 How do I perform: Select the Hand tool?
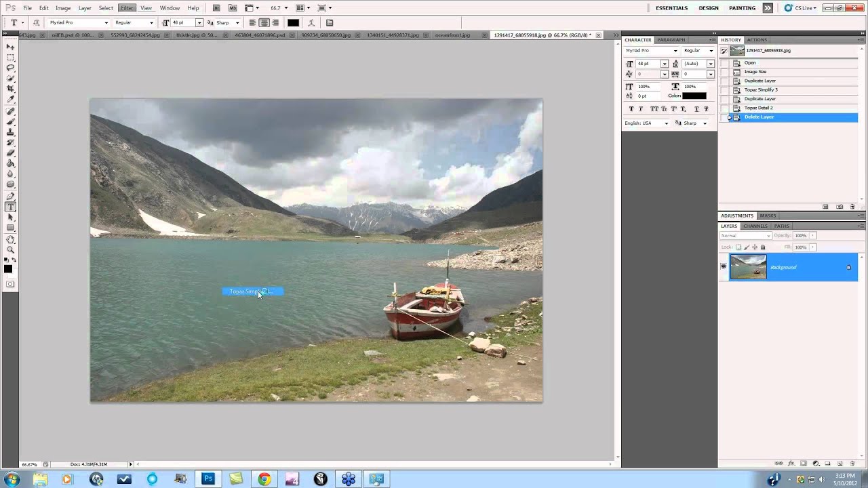pos(10,239)
